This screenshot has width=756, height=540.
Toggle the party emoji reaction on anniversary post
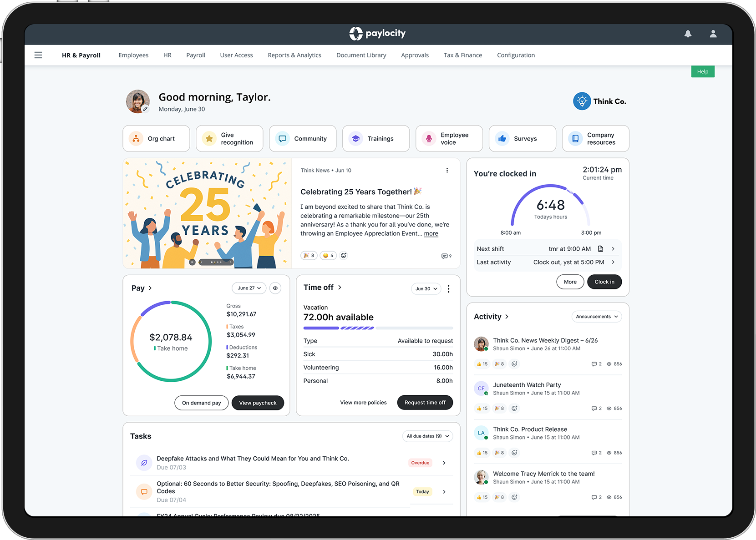[x=309, y=255]
